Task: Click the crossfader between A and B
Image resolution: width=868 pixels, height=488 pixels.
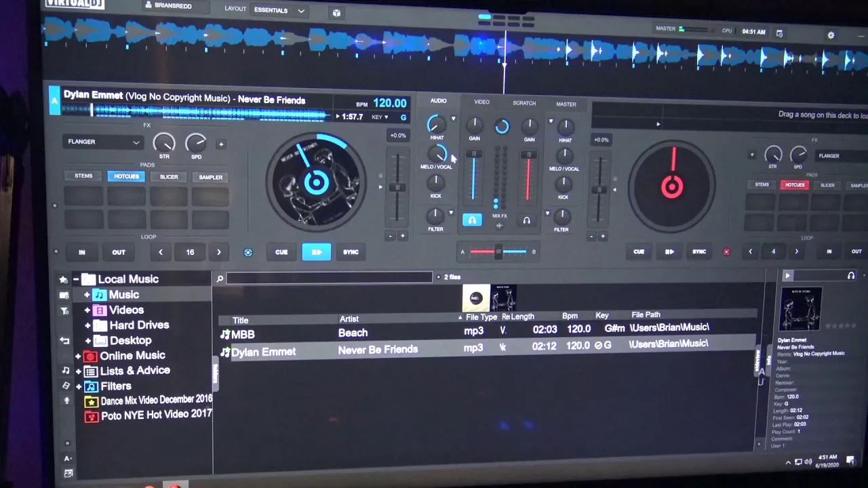Action: [x=498, y=251]
